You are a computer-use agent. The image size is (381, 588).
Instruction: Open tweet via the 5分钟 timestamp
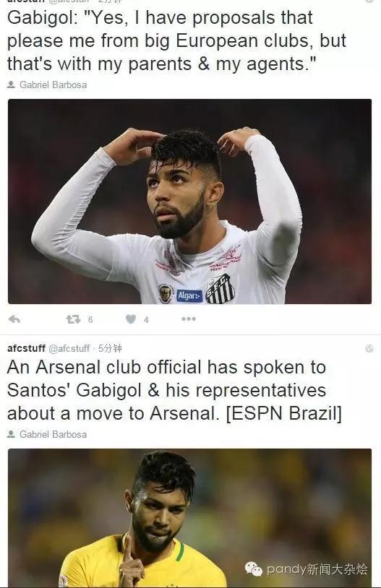(x=110, y=348)
